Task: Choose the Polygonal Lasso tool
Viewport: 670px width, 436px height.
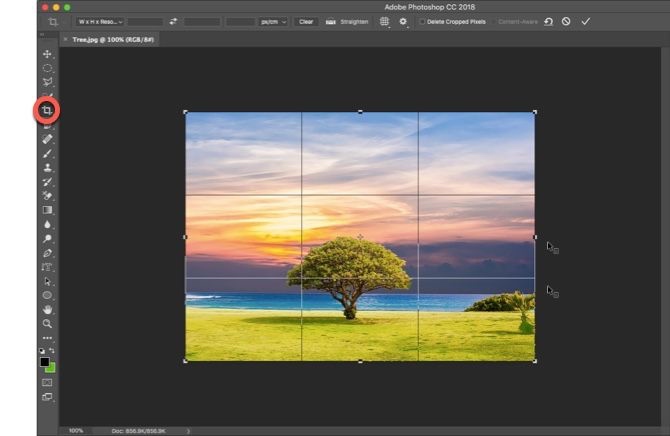Action: pyautogui.click(x=47, y=82)
